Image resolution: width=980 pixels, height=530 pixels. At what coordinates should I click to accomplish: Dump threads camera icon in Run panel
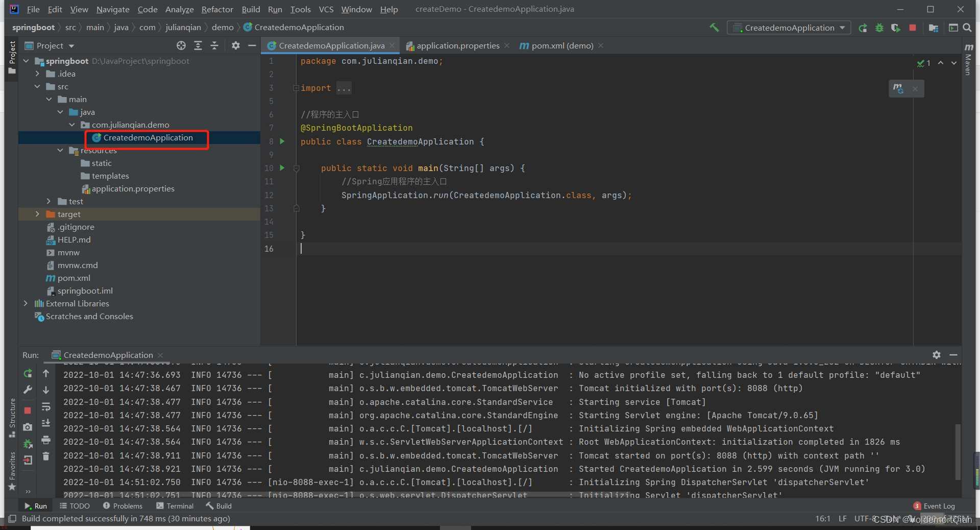pos(28,427)
